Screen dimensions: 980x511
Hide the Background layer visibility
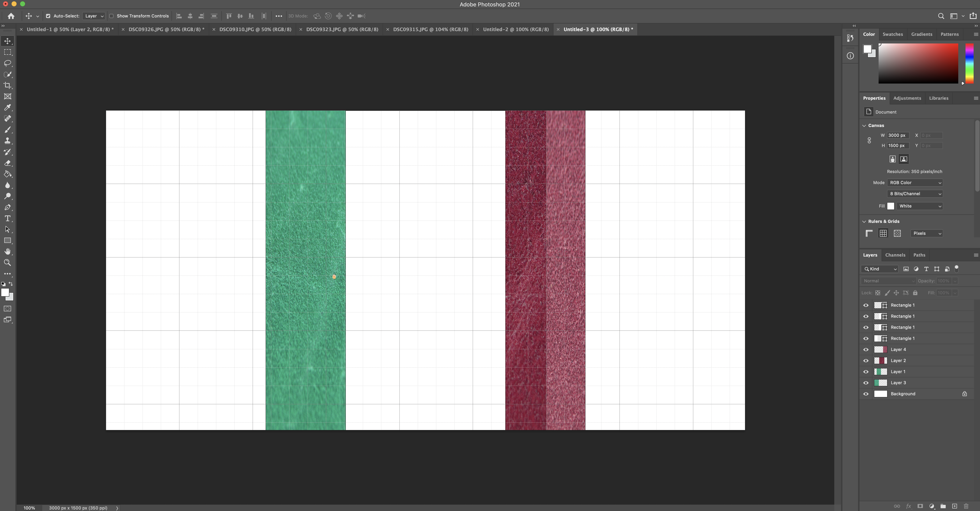(x=866, y=394)
